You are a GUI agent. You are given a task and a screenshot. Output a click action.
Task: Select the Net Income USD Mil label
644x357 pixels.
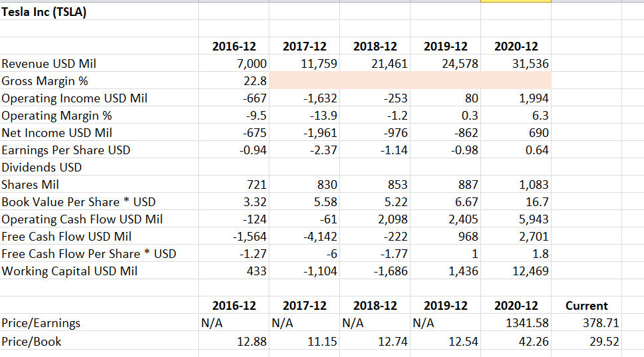(57, 132)
